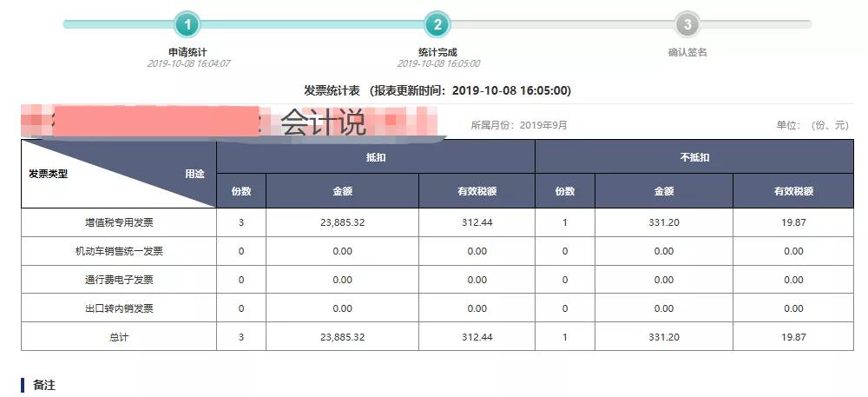Viewport: 868px width, 397px height.
Task: Select the 通行费电子发票 row label
Action: [119, 281]
